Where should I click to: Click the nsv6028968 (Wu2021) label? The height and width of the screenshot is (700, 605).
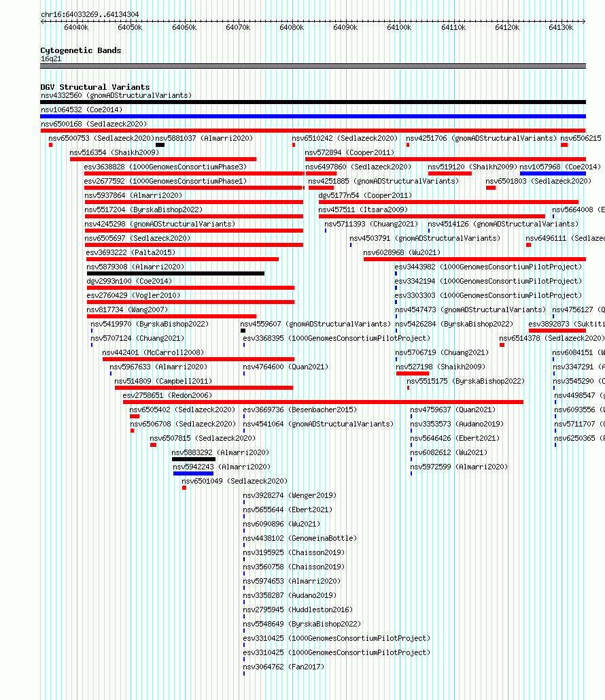click(x=402, y=252)
